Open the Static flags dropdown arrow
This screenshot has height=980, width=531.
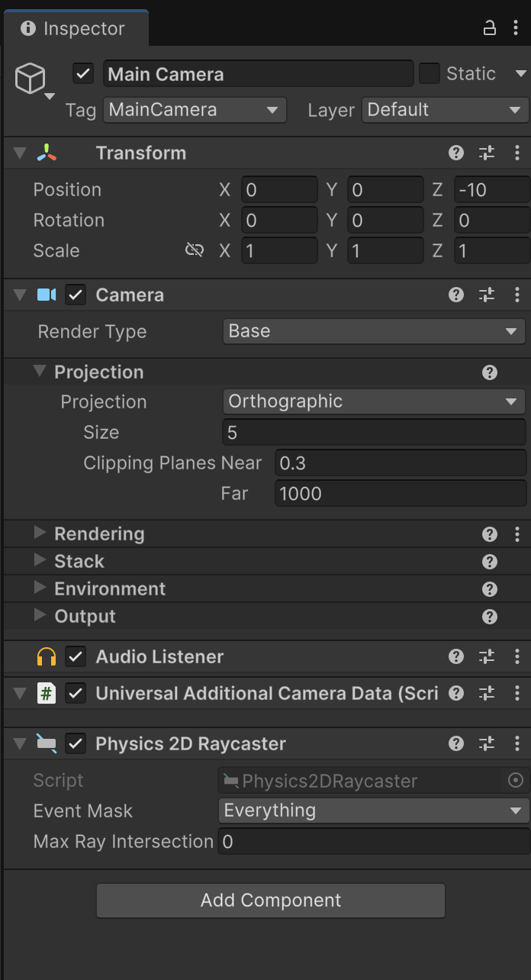[521, 74]
